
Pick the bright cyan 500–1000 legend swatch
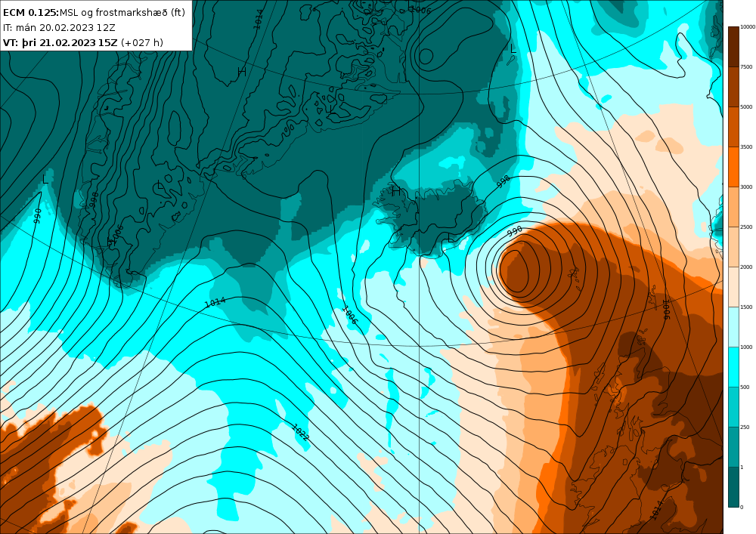pos(733,367)
